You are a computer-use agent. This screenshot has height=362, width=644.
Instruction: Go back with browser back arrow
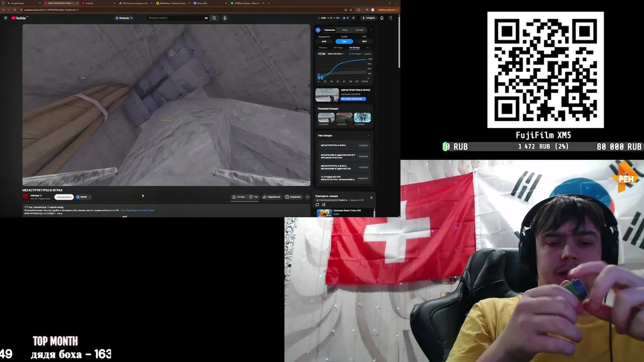click(x=4, y=10)
